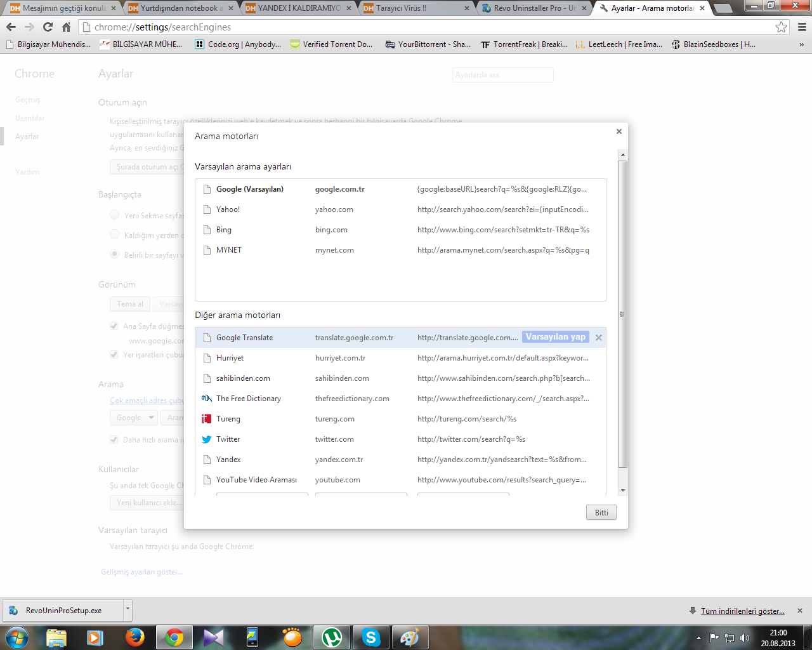The height and width of the screenshot is (650, 812).
Task: Toggle the Yer işaretleri çubuğu checkbox
Action: [x=114, y=355]
